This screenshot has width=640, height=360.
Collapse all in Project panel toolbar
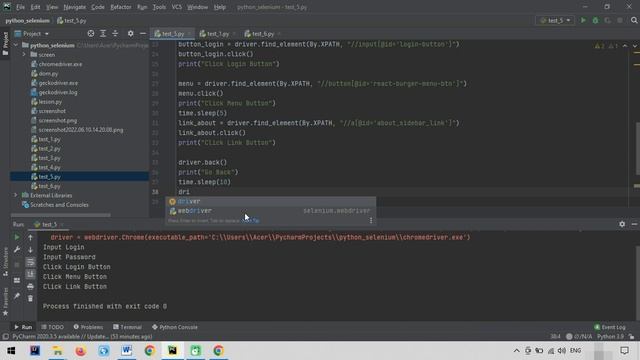pos(115,33)
